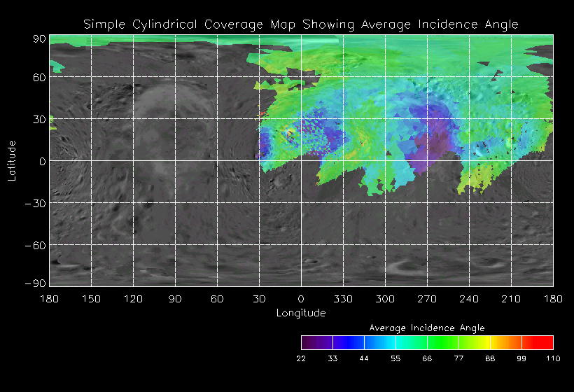
Task: Click the color bar value '77'
Action: tap(458, 358)
